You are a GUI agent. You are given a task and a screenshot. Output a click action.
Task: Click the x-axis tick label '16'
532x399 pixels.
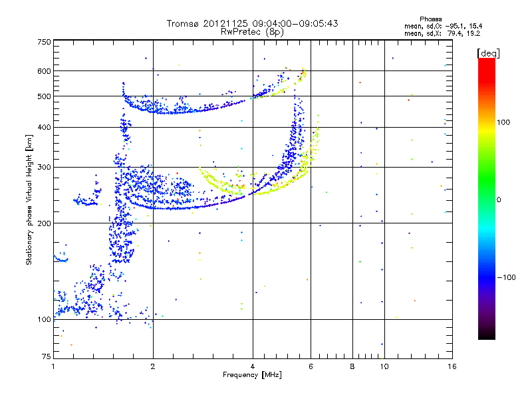[x=452, y=366]
